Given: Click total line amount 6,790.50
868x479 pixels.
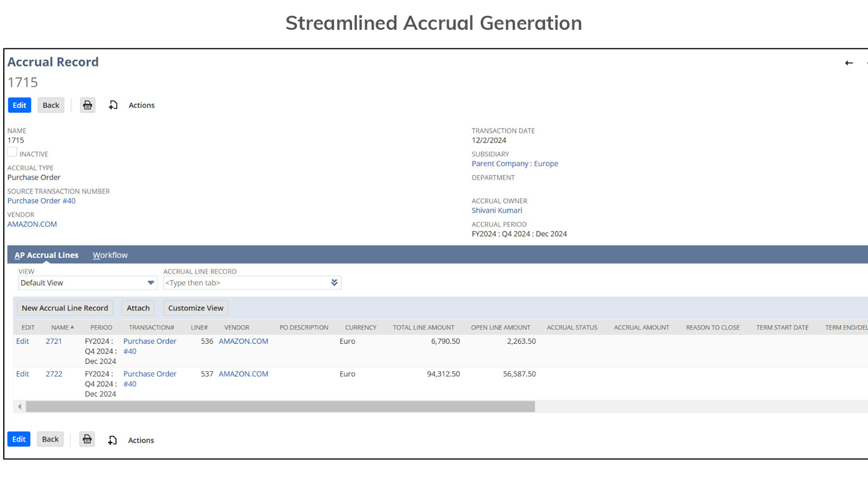Looking at the screenshot, I should pyautogui.click(x=445, y=341).
